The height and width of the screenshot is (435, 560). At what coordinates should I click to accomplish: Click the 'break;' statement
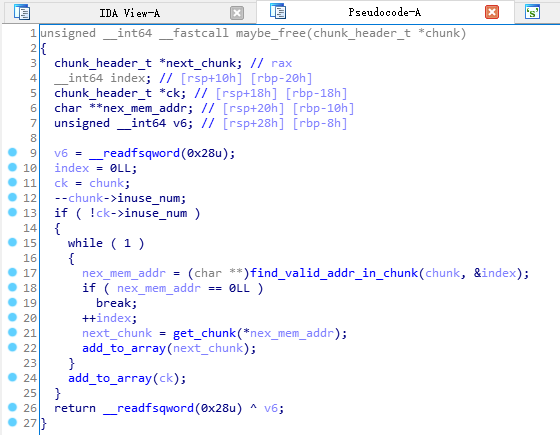coord(117,303)
